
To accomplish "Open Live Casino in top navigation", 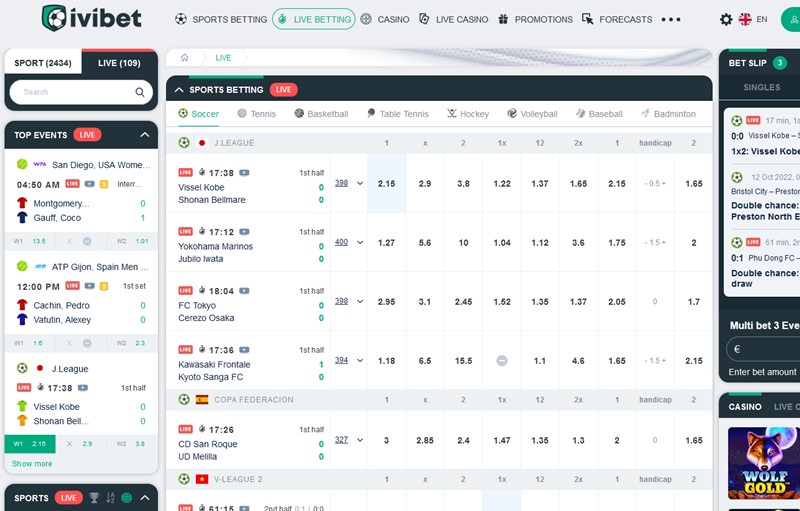I will [x=454, y=19].
